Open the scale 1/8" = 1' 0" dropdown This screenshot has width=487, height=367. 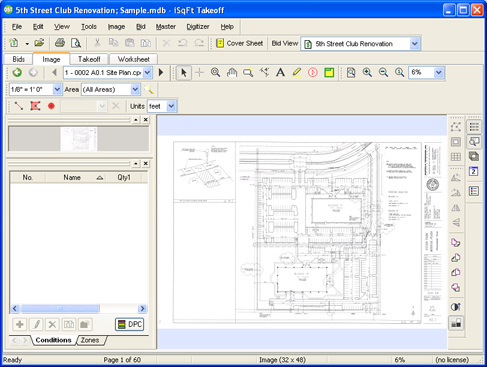coord(35,89)
